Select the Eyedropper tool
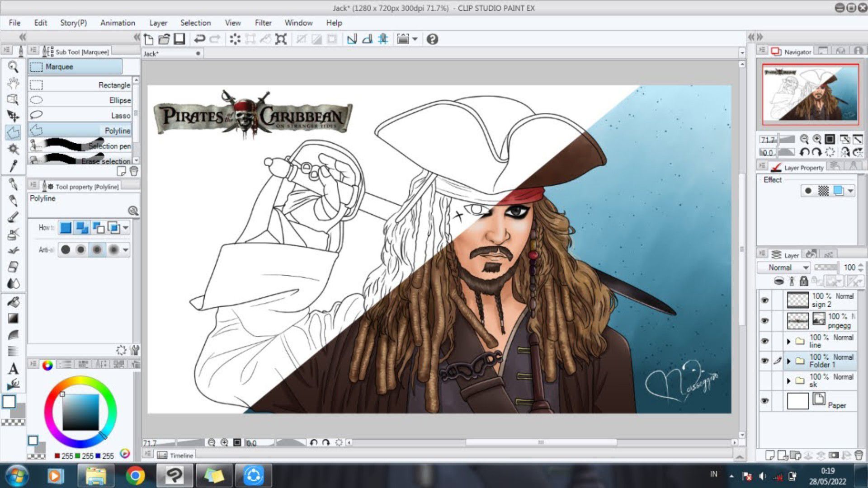The width and height of the screenshot is (868, 488). [x=13, y=165]
